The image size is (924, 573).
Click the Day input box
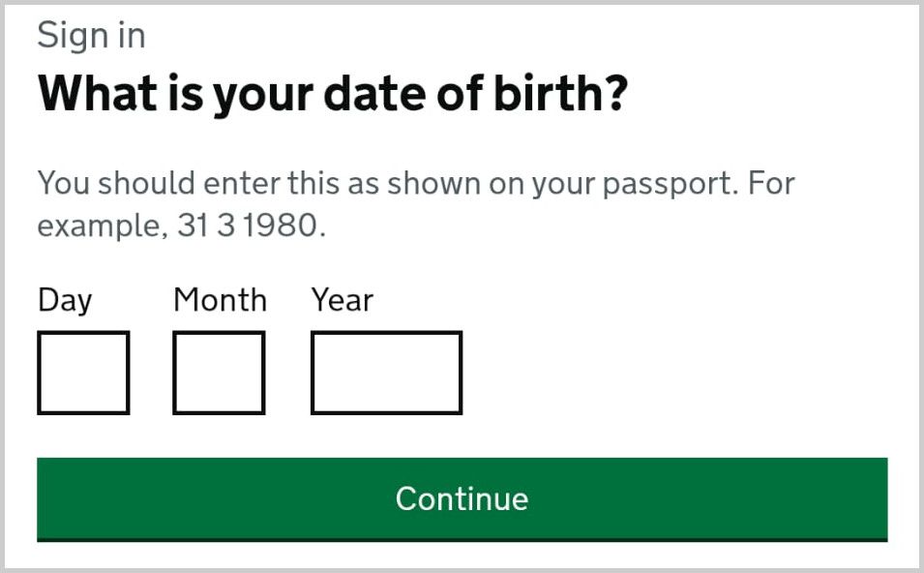(x=83, y=373)
